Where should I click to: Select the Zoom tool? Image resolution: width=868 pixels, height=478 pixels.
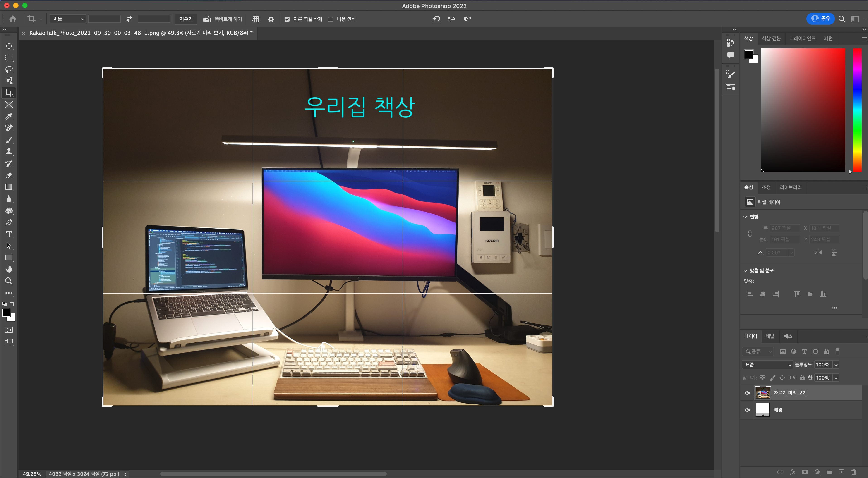tap(9, 281)
